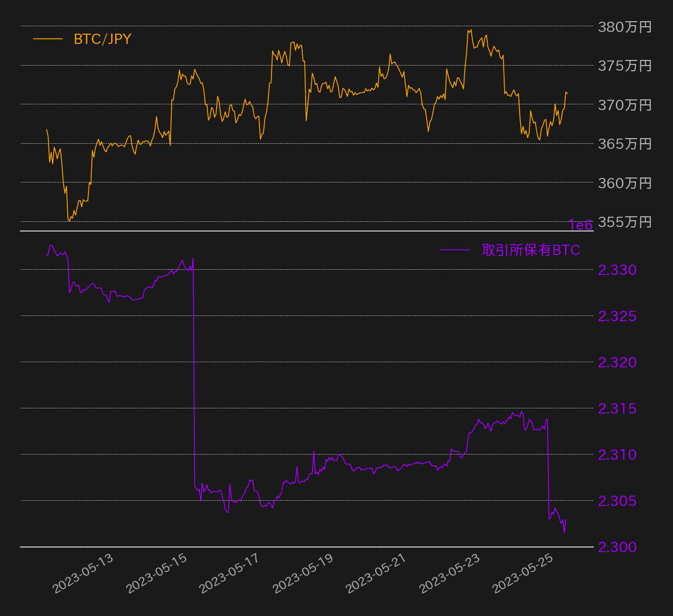Screen dimensions: 673x616
Task: Select the 2023-05-17 date tick
Action: [x=229, y=573]
